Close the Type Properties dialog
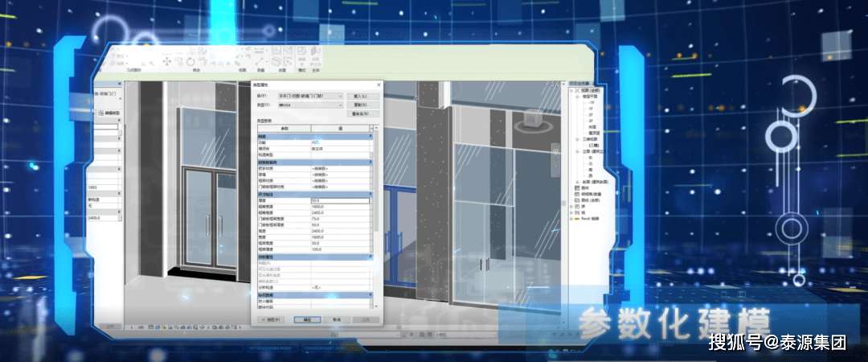The height and width of the screenshot is (362, 868). [x=378, y=84]
